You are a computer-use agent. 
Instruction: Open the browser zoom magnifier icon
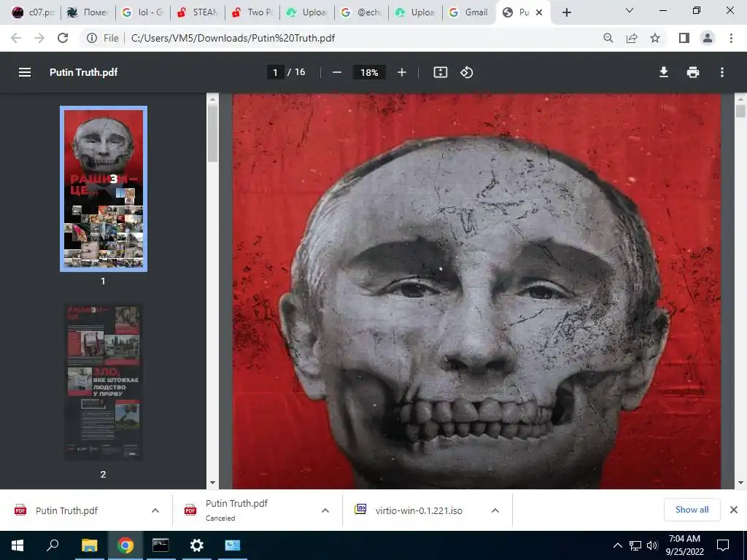click(x=608, y=38)
